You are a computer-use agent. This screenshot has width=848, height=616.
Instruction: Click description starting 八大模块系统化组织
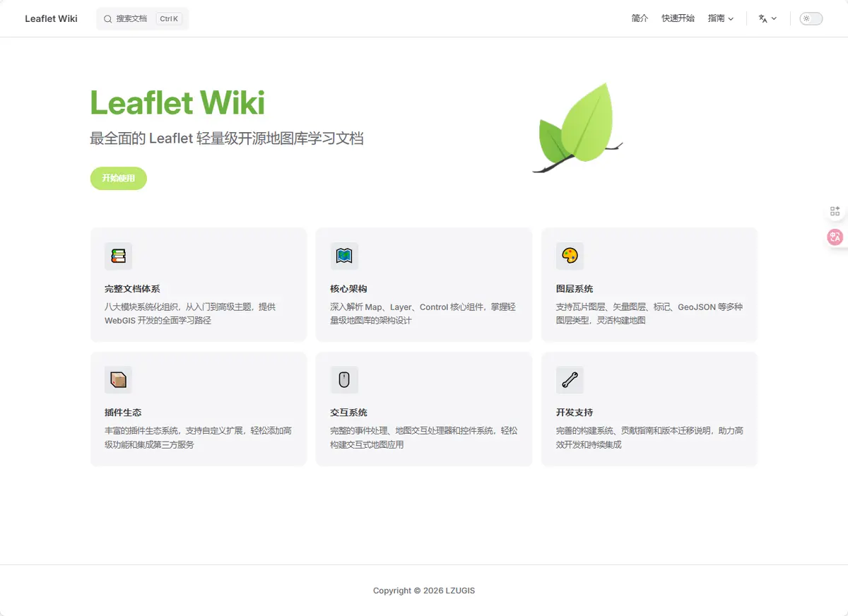190,314
